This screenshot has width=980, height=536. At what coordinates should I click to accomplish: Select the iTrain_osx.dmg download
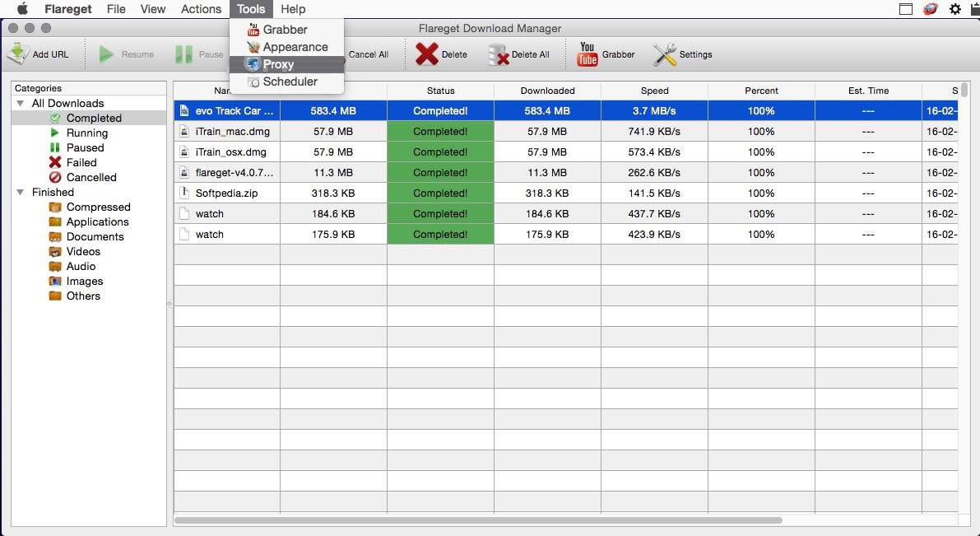tap(565, 152)
